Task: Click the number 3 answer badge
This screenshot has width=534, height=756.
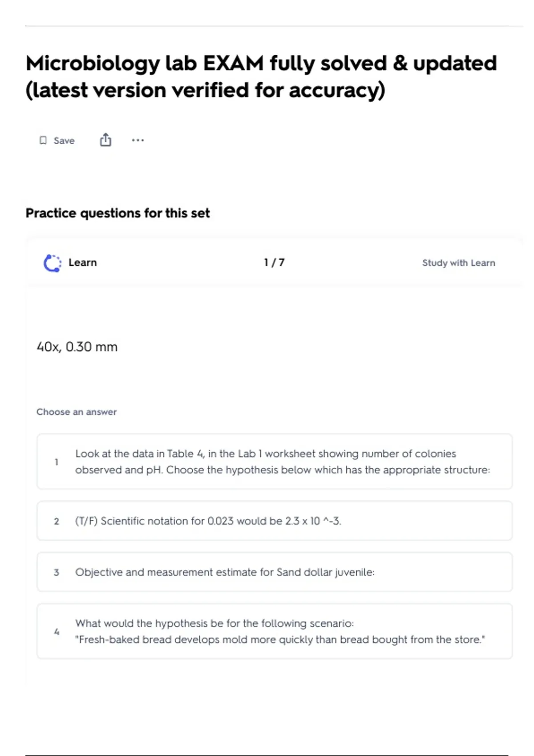Action: click(57, 572)
